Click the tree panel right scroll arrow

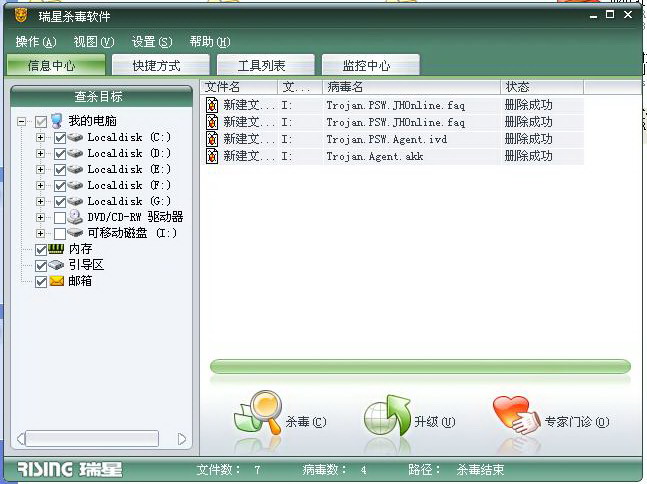(182, 439)
